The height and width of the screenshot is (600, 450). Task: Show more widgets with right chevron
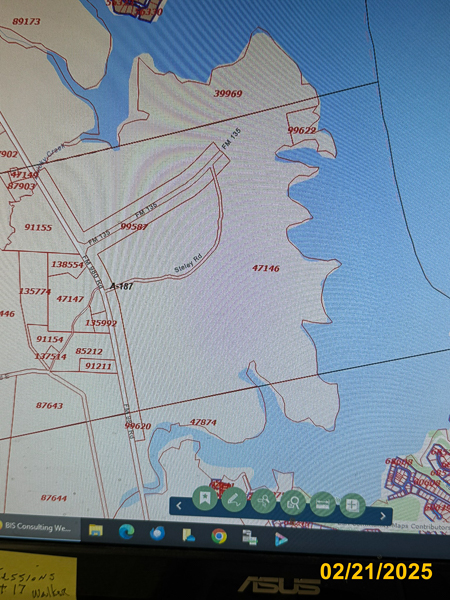pyautogui.click(x=383, y=516)
